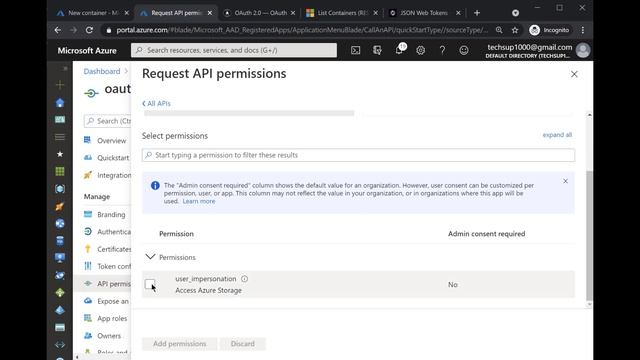Image resolution: width=640 pixels, height=360 pixels.
Task: Click the Incognito profile indicator
Action: click(x=549, y=30)
